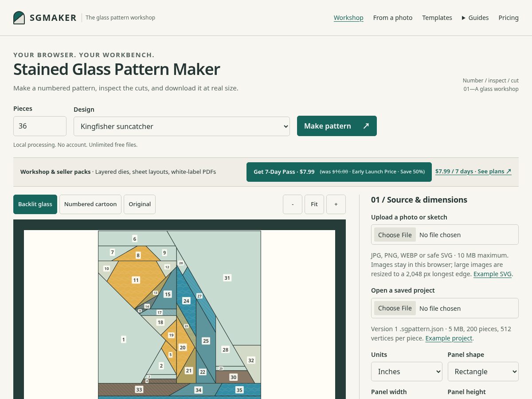
Task: Select piece 35 blue glass piece
Action: pyautogui.click(x=239, y=390)
